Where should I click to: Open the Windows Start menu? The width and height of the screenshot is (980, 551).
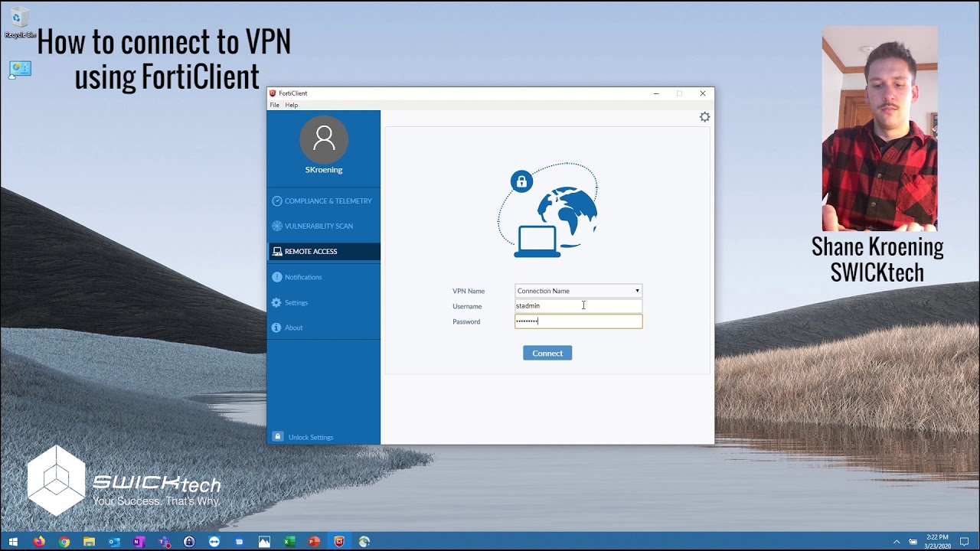click(x=13, y=542)
